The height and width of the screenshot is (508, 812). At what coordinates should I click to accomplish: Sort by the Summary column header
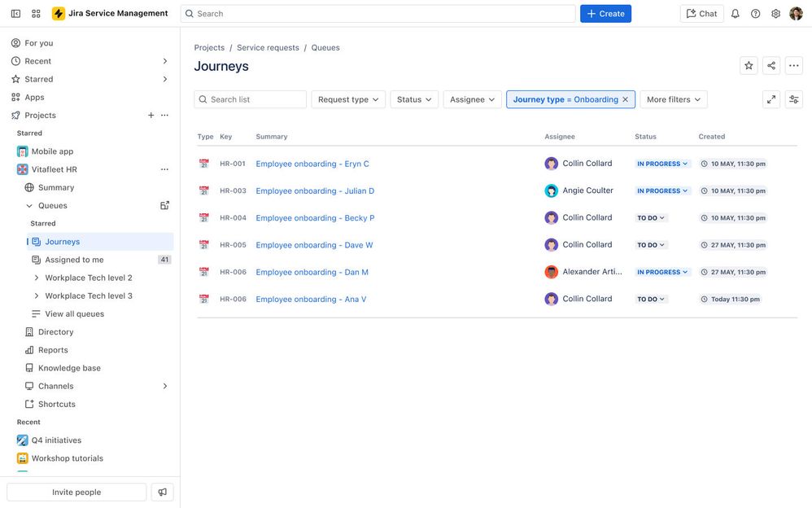coord(272,136)
